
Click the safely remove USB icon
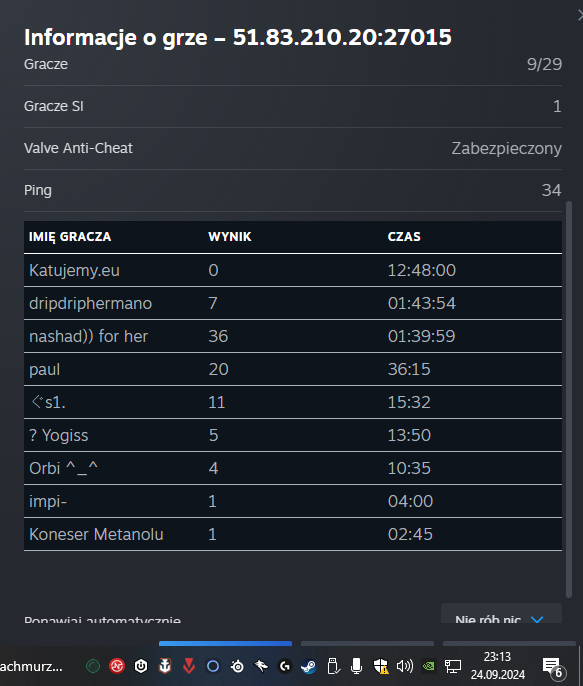pos(333,666)
